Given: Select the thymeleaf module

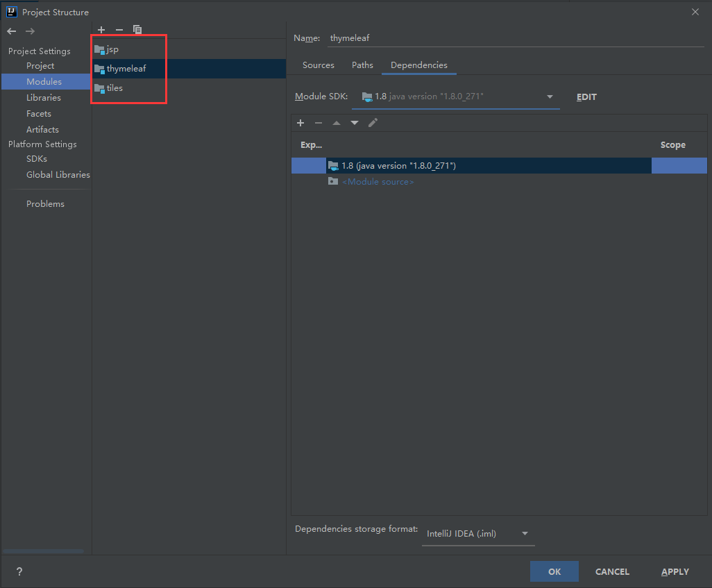Looking at the screenshot, I should pyautogui.click(x=189, y=69).
